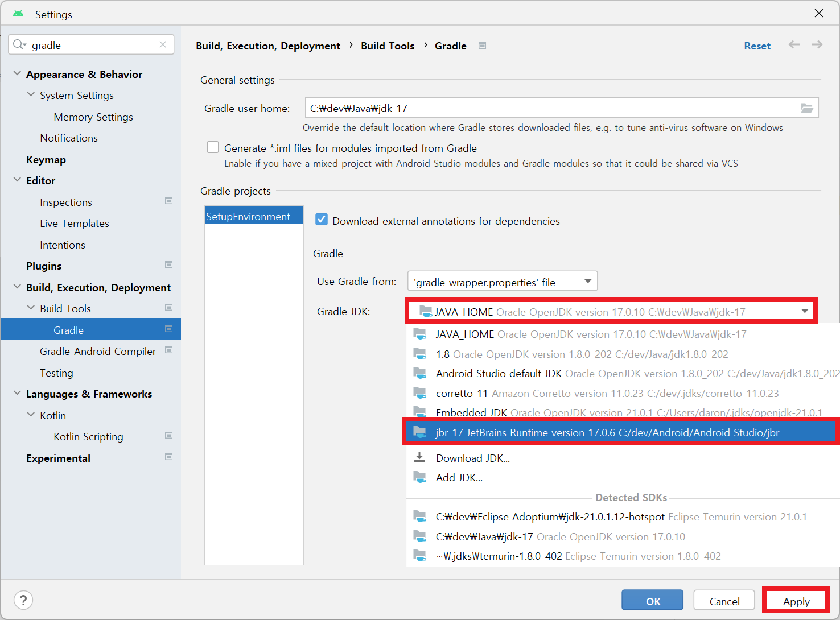The width and height of the screenshot is (840, 620).
Task: Choose 1.8 Oracle OpenJDK 1.8.0_202 option
Action: click(623, 354)
